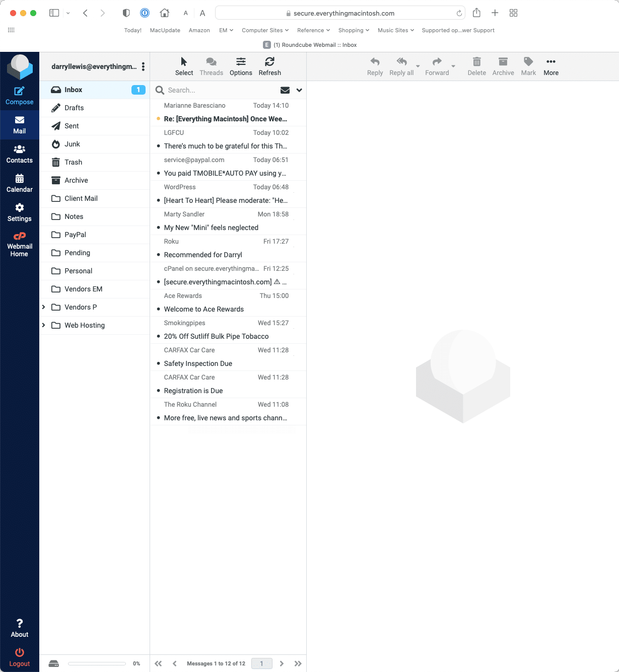Viewport: 619px width, 672px height.
Task: Select the Inbox folder
Action: (x=95, y=90)
